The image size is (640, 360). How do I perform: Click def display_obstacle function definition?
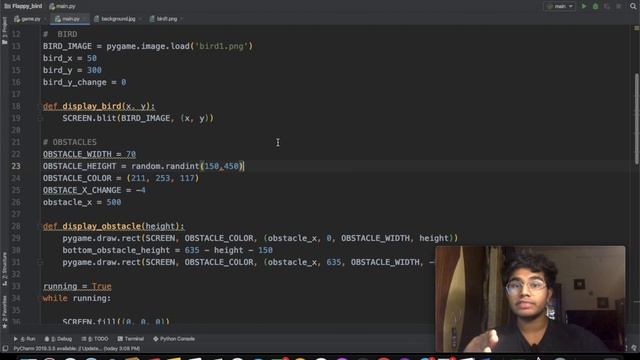tap(113, 226)
